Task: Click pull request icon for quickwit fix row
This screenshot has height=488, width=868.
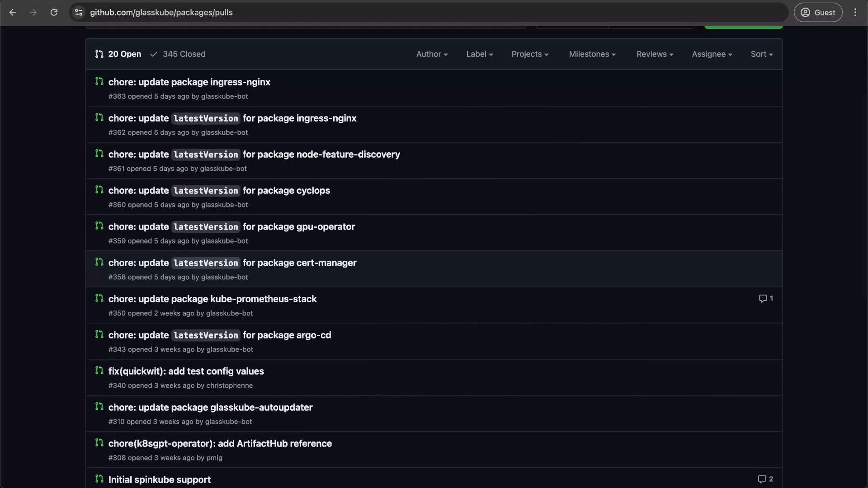Action: coord(99,371)
